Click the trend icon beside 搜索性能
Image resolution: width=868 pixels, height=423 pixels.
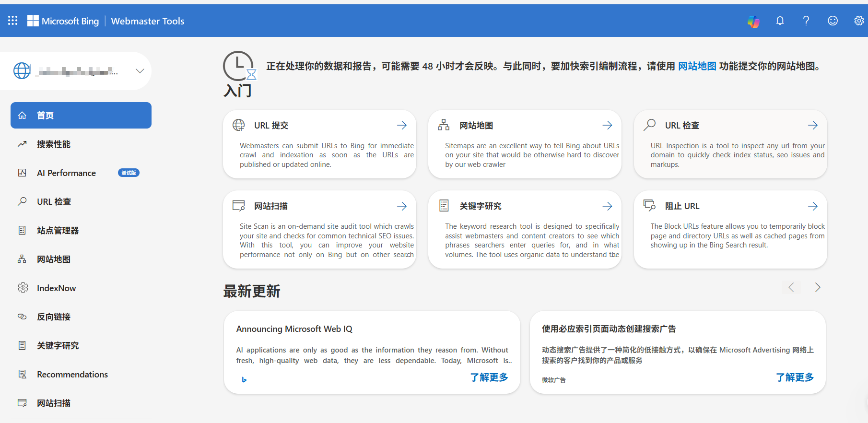[22, 144]
